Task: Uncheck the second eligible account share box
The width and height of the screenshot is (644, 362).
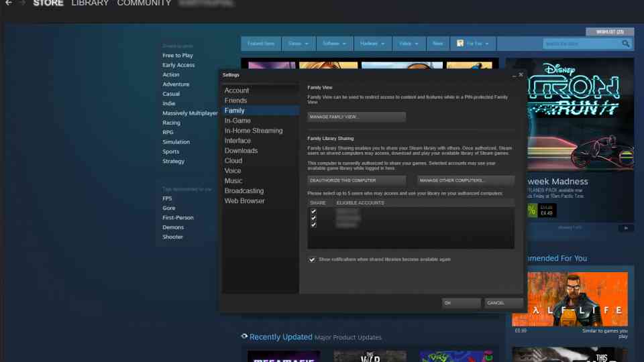Action: pos(313,219)
